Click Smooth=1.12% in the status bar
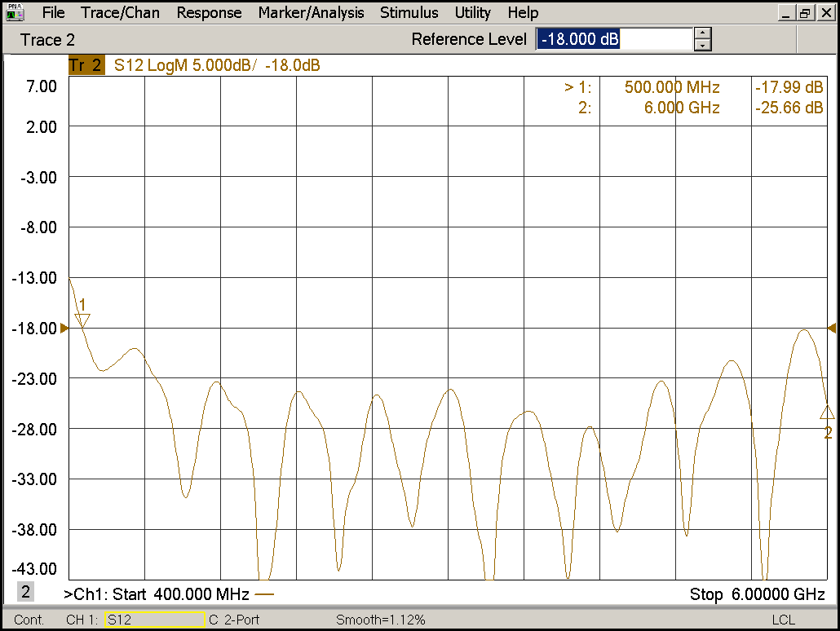 click(380, 620)
